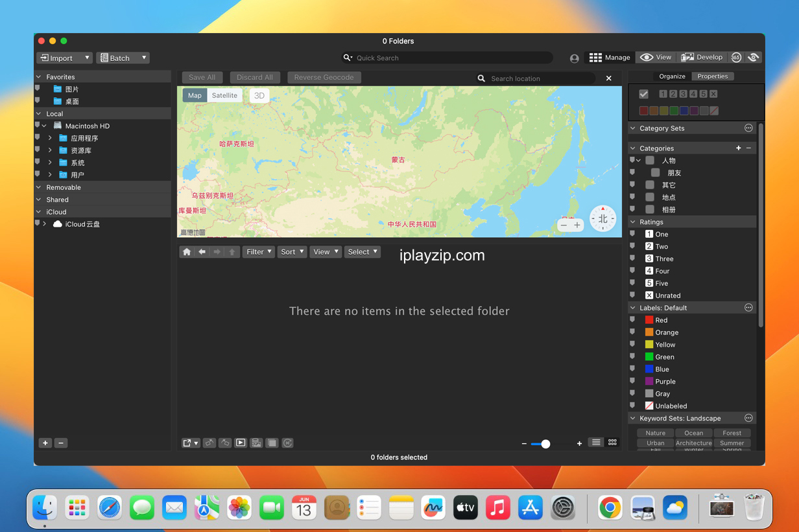Switch to thumbnail grid view icon
Screen dimensions: 799x532
pos(612,443)
